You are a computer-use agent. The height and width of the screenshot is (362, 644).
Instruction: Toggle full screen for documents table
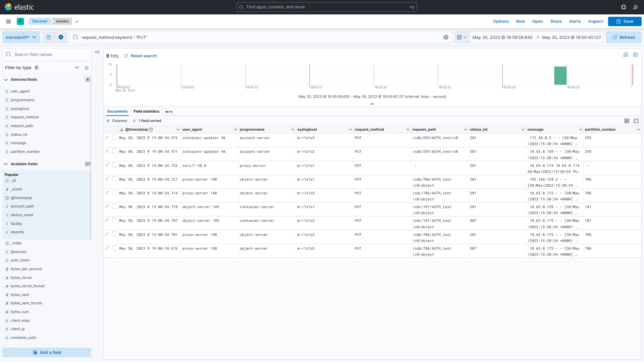(636, 121)
